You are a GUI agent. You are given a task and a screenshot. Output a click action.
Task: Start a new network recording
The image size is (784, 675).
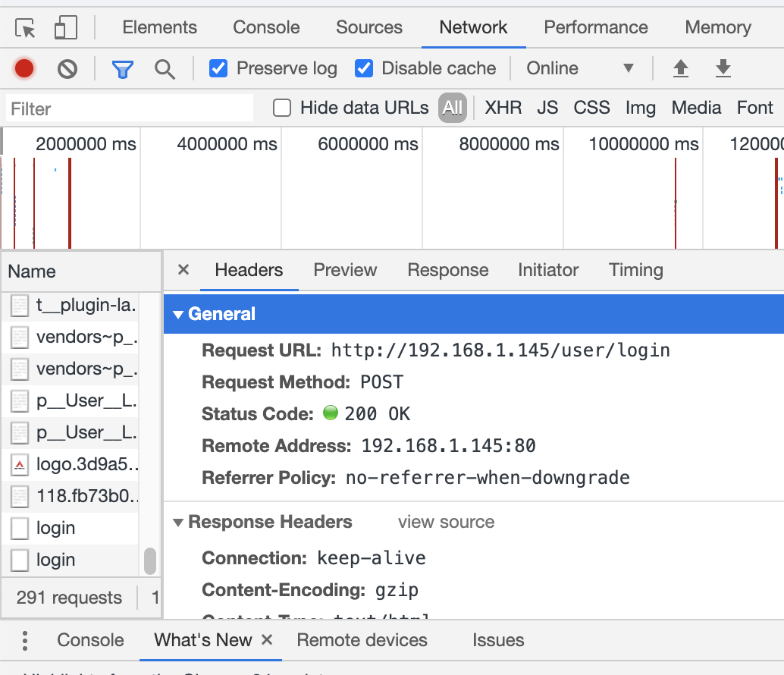click(22, 68)
